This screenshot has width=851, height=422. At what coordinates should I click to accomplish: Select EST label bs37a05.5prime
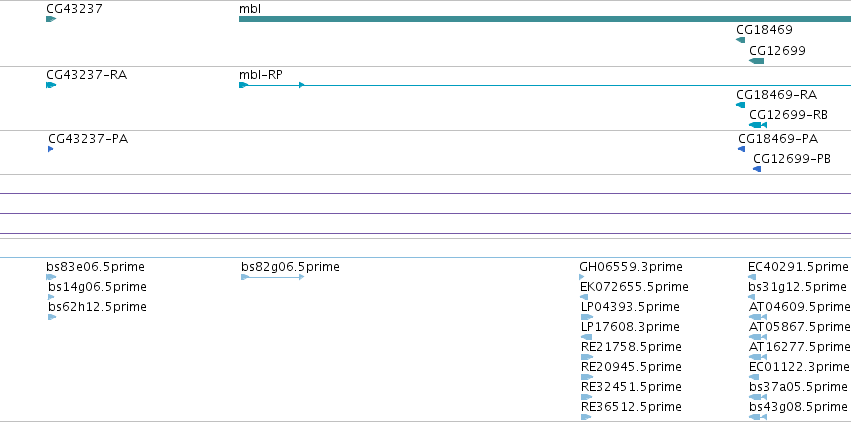point(798,387)
